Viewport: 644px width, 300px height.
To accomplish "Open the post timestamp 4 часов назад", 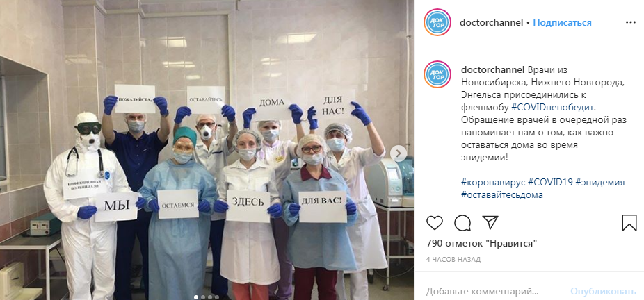I will (x=453, y=260).
